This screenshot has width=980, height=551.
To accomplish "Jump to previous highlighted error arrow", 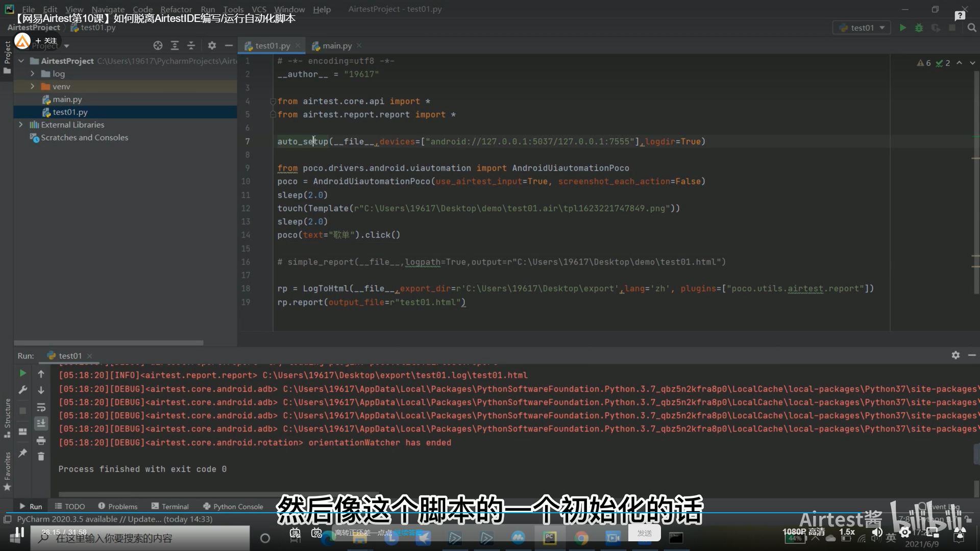I will [959, 63].
